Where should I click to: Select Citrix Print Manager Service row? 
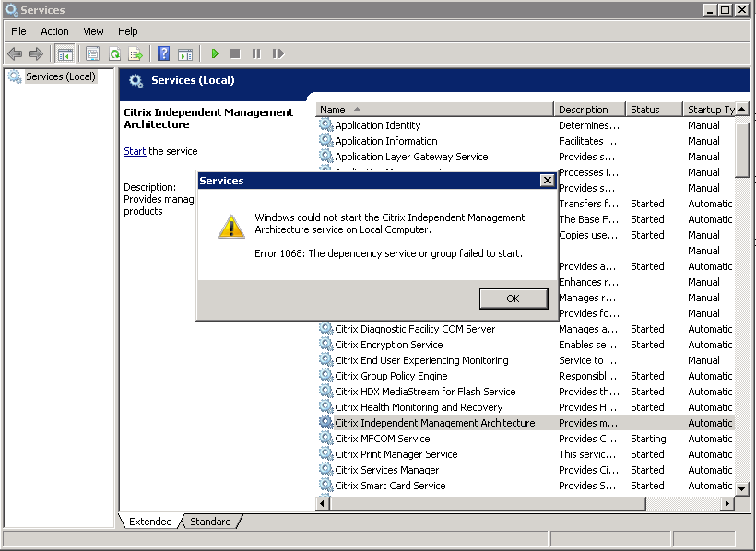pos(526,454)
